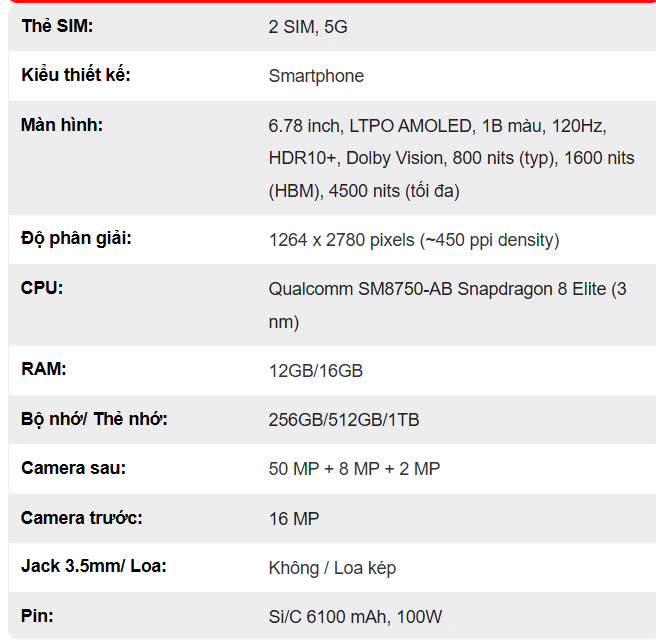This screenshot has height=642, width=656.
Task: Click the "Độ phân giải:" label
Action: point(76,239)
